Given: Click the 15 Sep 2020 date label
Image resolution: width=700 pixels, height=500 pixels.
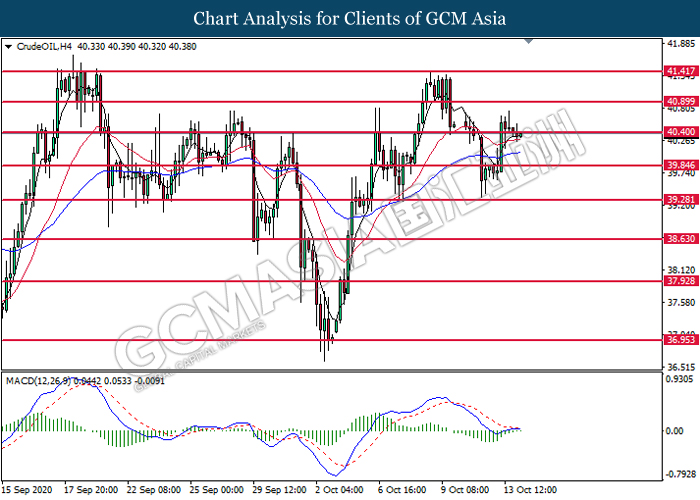Looking at the screenshot, I should click(27, 490).
